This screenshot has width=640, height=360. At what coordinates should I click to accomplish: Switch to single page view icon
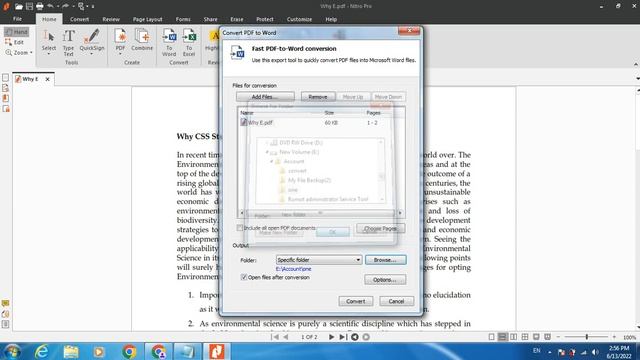click(x=491, y=337)
